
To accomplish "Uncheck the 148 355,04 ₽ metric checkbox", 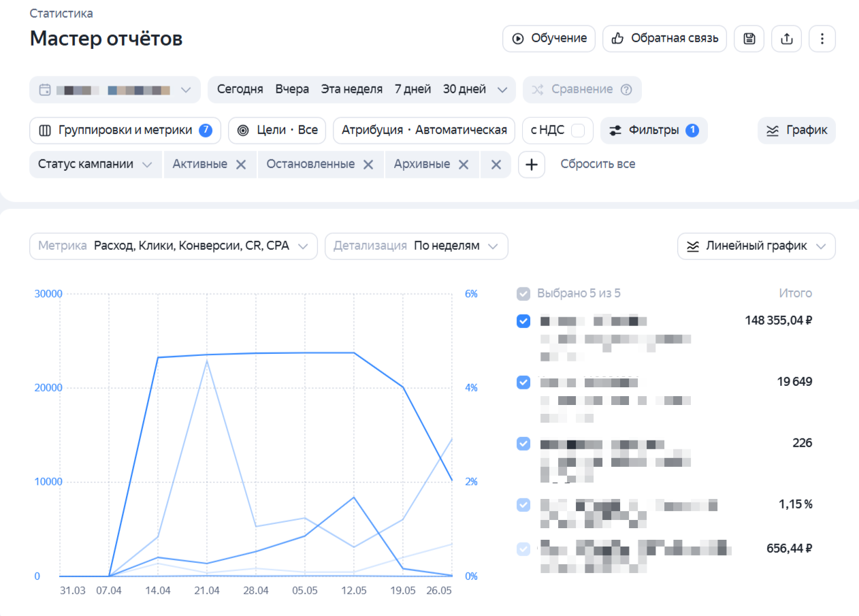I will coord(523,321).
